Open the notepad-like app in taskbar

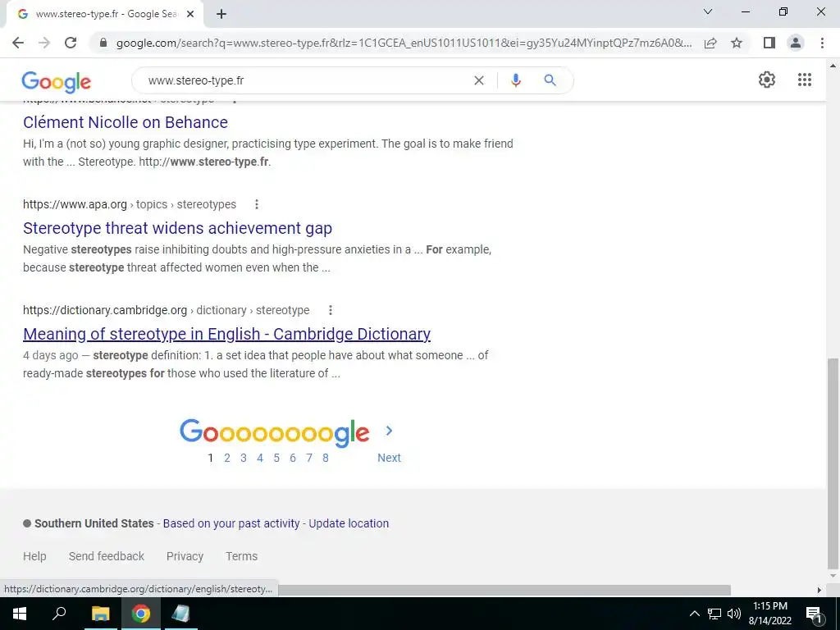pyautogui.click(x=181, y=614)
